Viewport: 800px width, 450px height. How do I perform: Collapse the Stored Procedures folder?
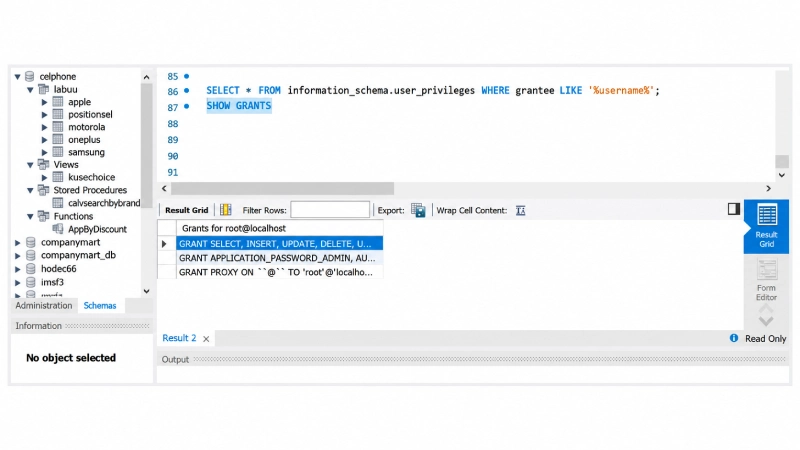[x=31, y=190]
